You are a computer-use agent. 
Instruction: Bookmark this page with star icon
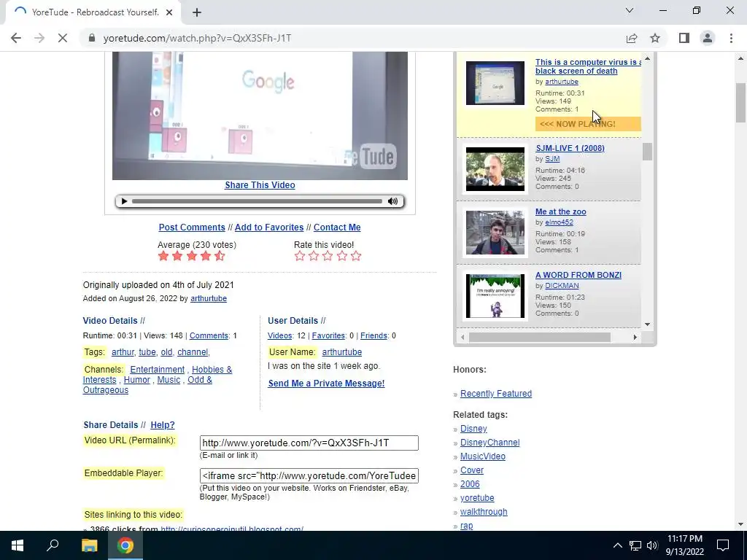655,38
